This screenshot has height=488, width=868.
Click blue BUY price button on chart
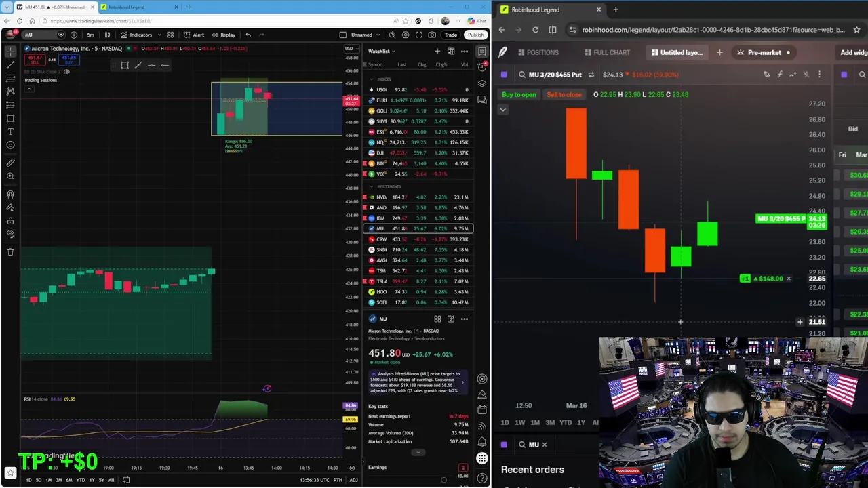tap(68, 60)
